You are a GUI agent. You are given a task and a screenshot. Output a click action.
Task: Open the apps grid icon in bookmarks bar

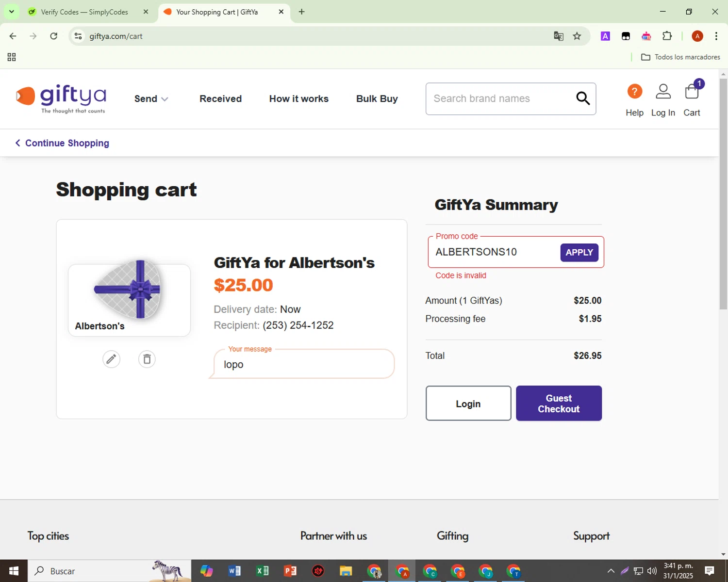click(12, 57)
